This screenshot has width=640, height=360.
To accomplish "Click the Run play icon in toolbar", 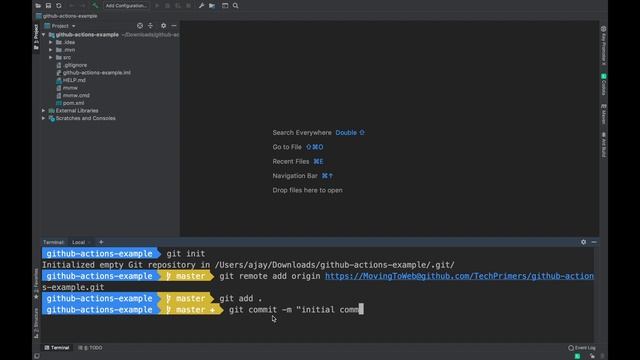I will pyautogui.click(x=157, y=6).
